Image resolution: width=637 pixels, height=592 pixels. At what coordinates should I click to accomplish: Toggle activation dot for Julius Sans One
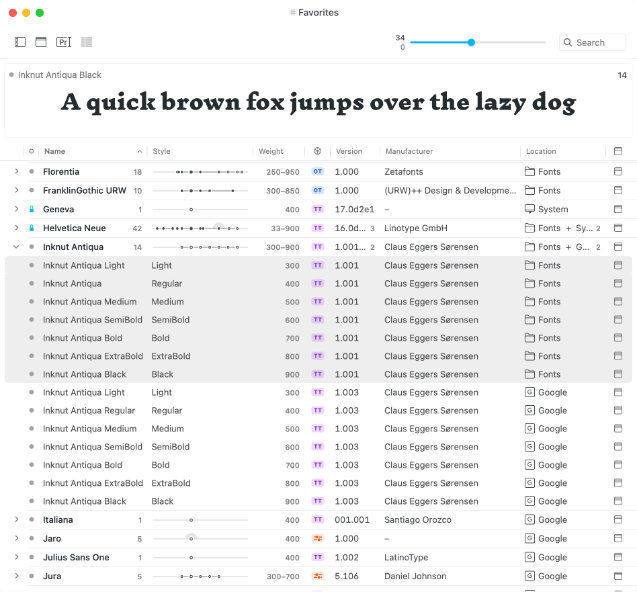[32, 558]
